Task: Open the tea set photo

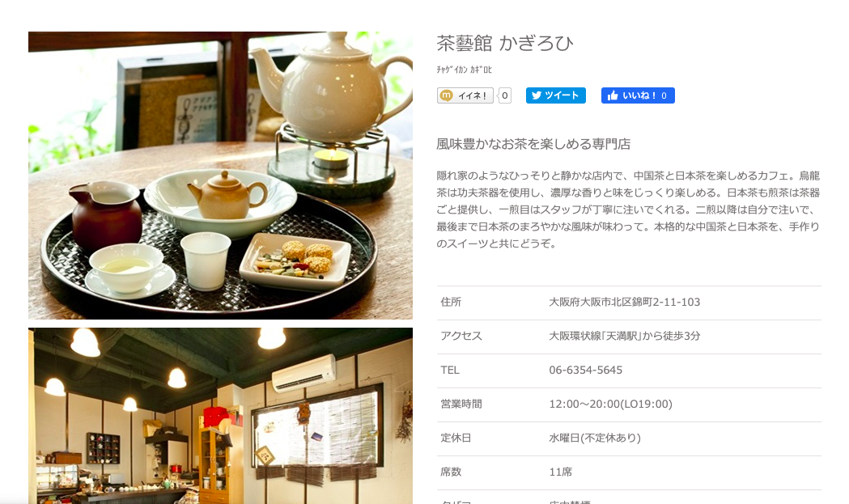Action: coord(220,176)
